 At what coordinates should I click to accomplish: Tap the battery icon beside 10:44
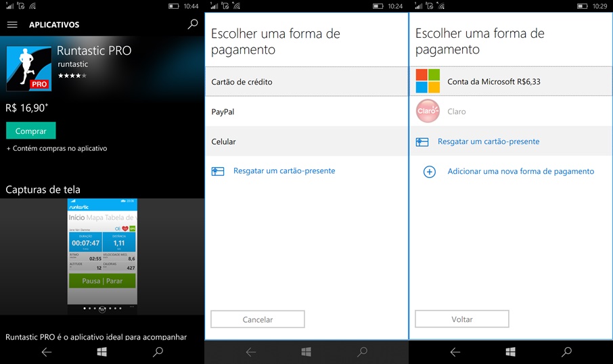pos(174,6)
